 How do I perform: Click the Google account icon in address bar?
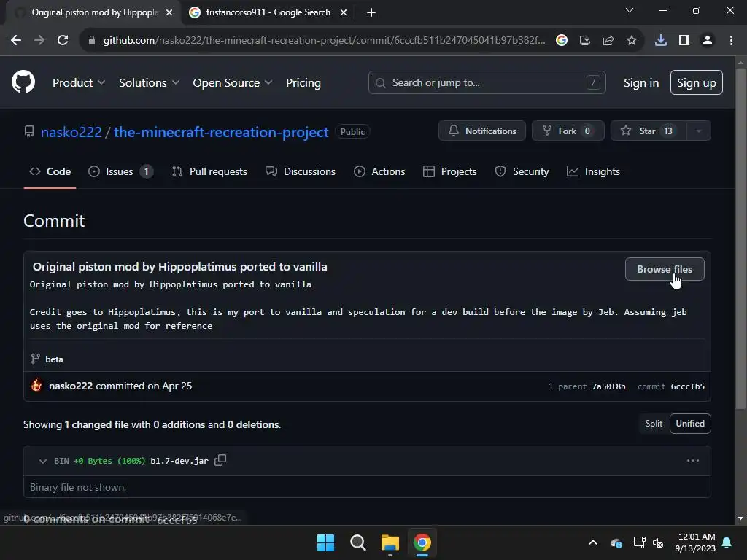tap(561, 41)
